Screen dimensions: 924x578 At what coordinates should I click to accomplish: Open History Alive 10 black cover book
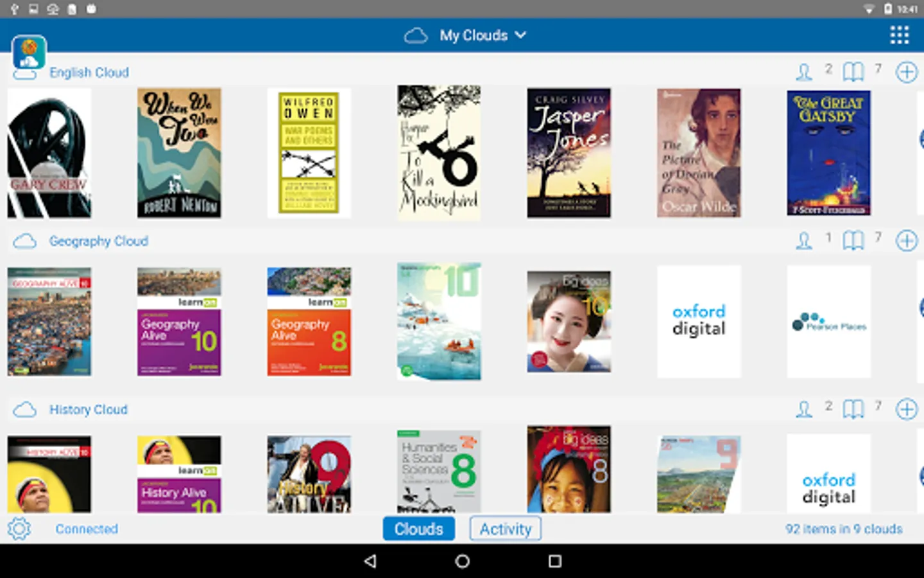[49, 474]
